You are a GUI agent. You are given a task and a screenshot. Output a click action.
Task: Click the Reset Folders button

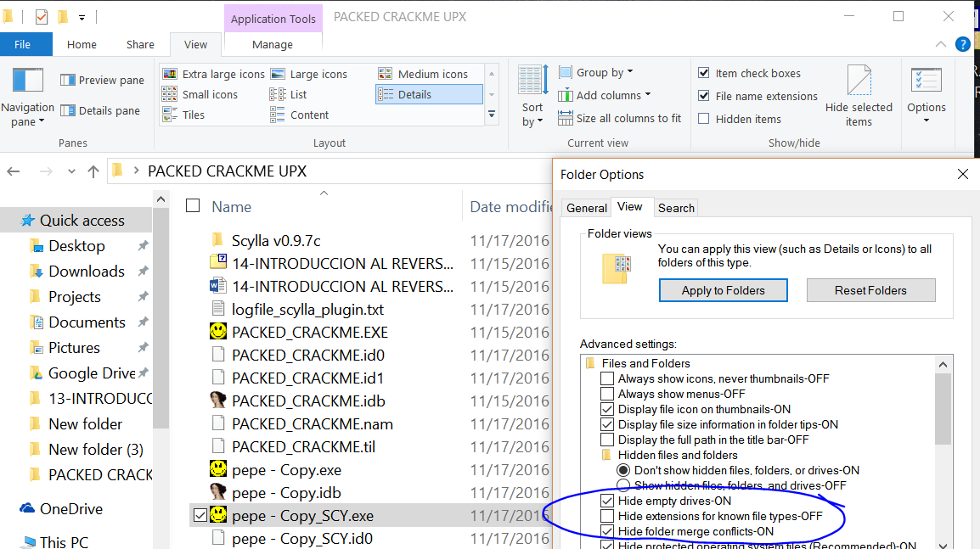pyautogui.click(x=870, y=290)
